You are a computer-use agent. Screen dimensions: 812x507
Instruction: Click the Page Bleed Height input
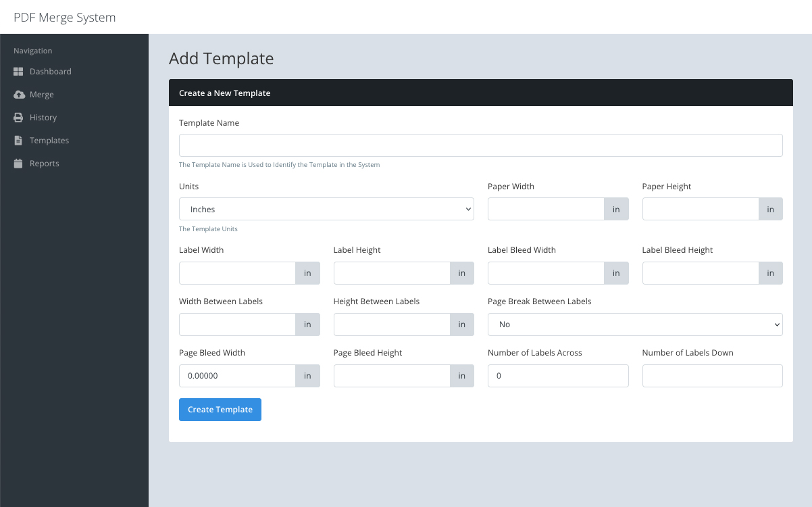392,376
